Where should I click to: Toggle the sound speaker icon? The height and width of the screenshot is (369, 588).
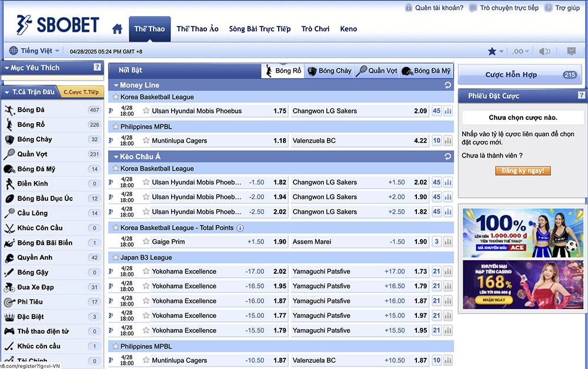544,51
